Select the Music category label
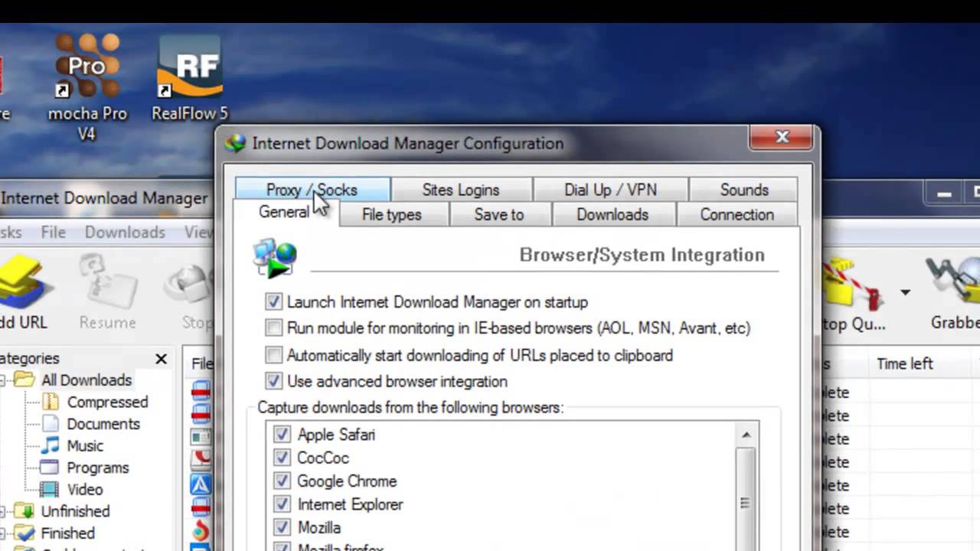The height and width of the screenshot is (551, 980). pos(84,445)
